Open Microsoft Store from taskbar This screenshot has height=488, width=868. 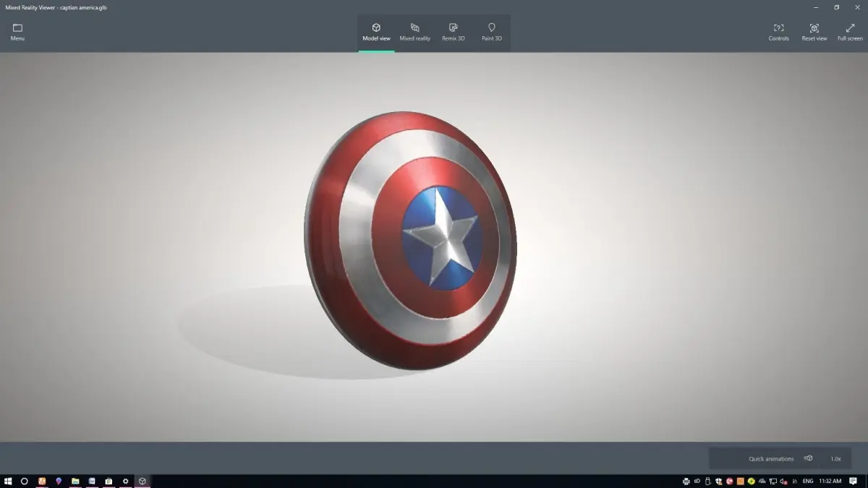[x=109, y=481]
